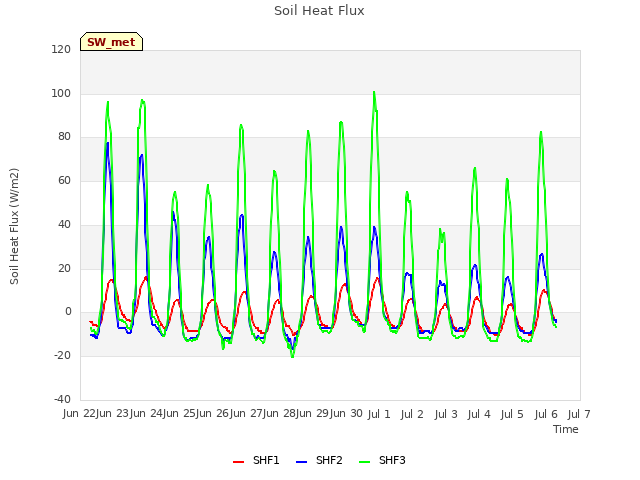Click the Jul 6 x-axis tick label
This screenshot has width=640, height=480.
pos(546,414)
